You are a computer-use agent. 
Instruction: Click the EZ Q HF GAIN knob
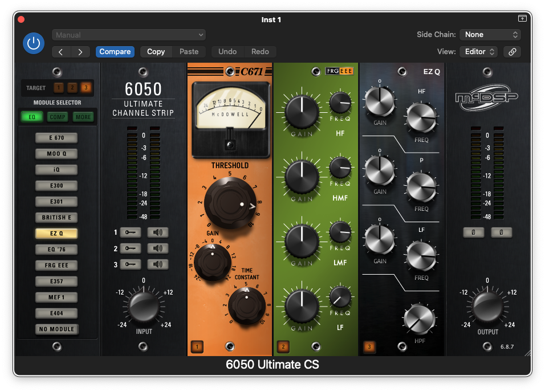(x=380, y=101)
